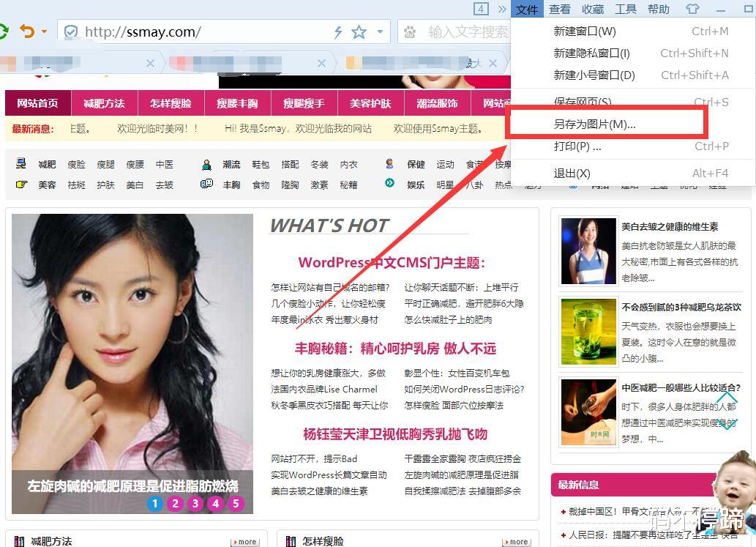756x547 pixels.
Task: Click the lightning bolt icon in address bar
Action: [339, 31]
